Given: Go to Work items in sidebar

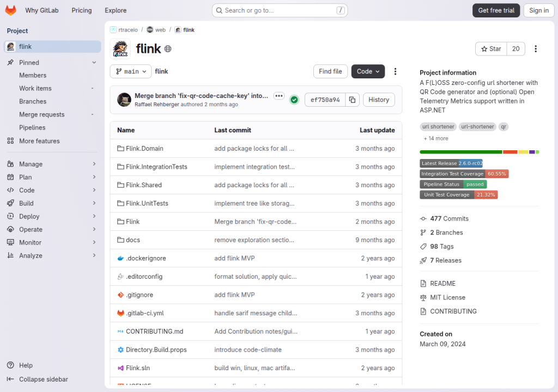Looking at the screenshot, I should pyautogui.click(x=35, y=89).
